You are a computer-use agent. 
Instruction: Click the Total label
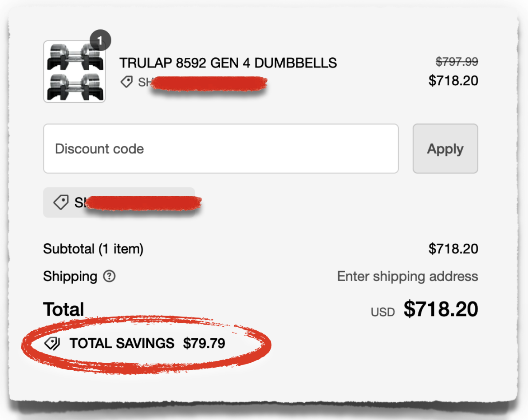coord(63,309)
